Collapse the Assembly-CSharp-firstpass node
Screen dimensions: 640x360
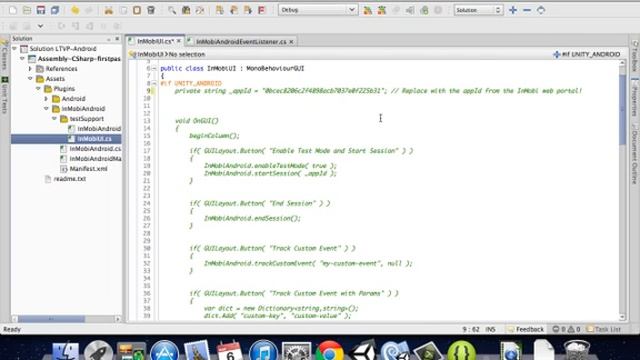(22, 59)
